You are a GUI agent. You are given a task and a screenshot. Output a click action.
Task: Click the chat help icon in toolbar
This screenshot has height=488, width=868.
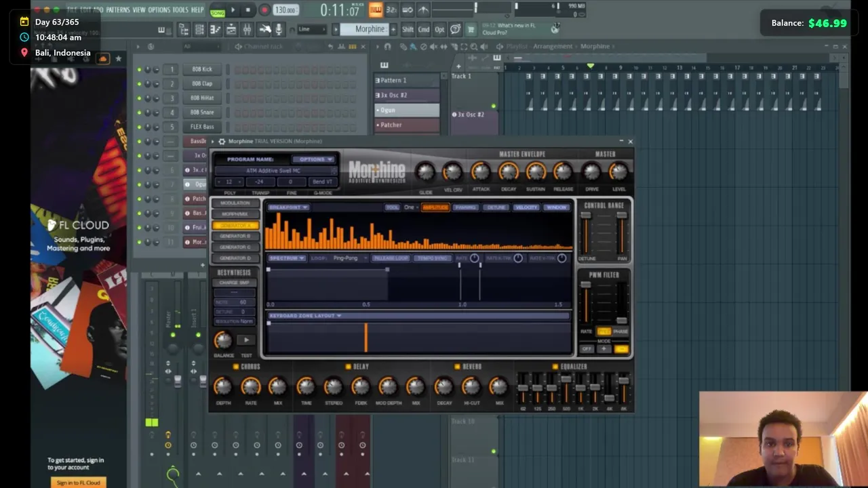[455, 29]
